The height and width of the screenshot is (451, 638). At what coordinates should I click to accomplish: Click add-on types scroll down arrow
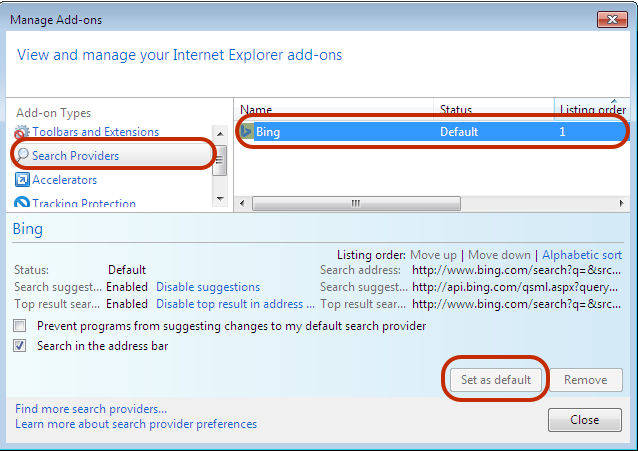[x=220, y=199]
